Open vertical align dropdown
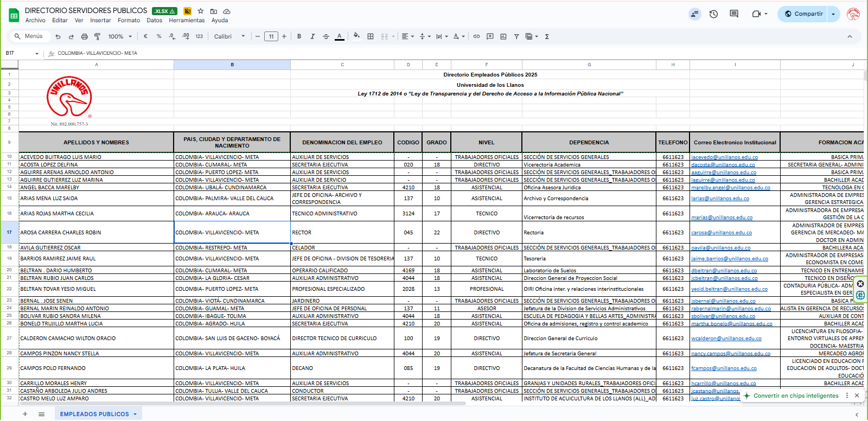Viewport: 868px width, 421px height. coord(425,36)
